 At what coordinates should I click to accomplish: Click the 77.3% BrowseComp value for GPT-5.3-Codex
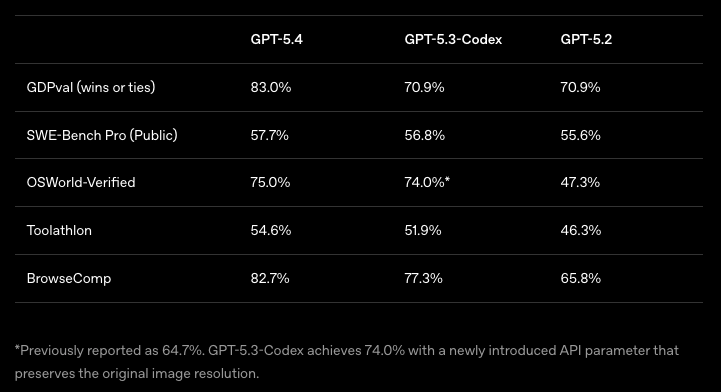point(423,278)
